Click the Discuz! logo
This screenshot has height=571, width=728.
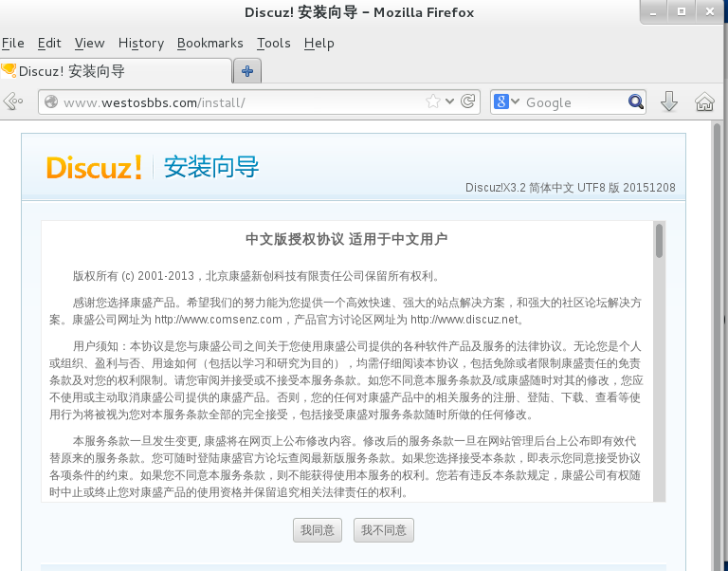click(94, 167)
